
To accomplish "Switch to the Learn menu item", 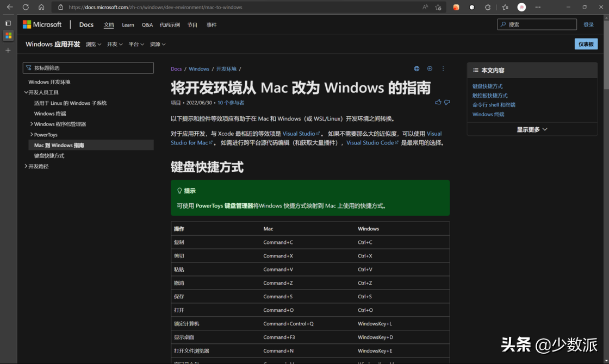I will tap(128, 24).
